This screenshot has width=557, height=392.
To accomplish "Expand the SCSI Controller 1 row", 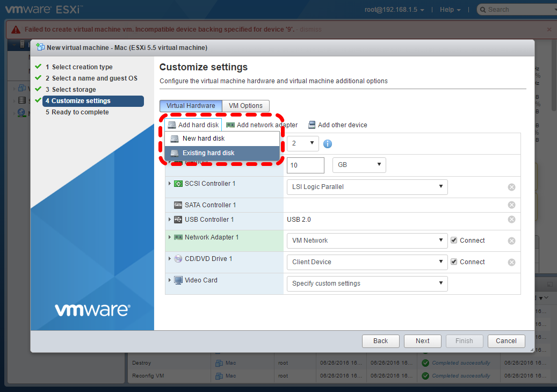I will (x=169, y=184).
